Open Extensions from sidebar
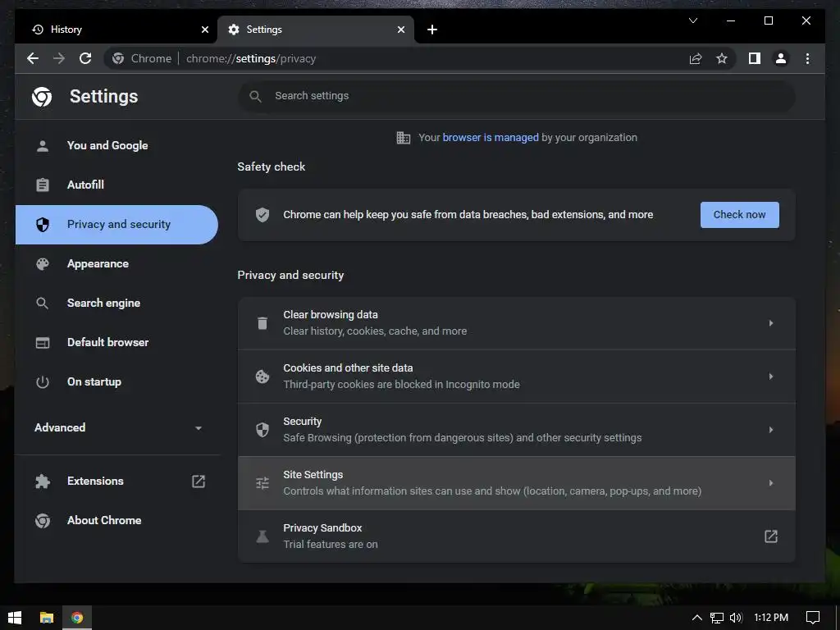The height and width of the screenshot is (630, 840). coord(116,481)
